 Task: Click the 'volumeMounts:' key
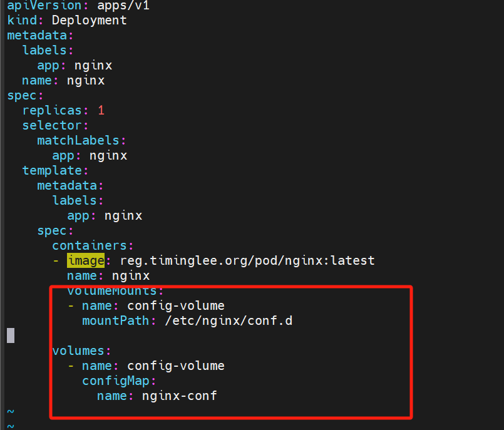(115, 291)
